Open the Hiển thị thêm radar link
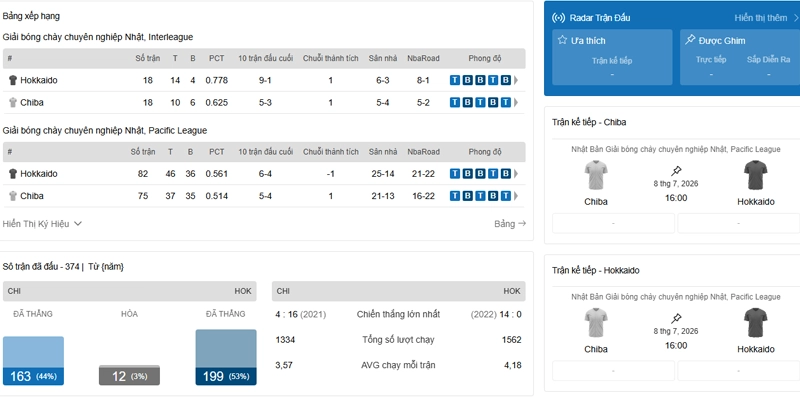This screenshot has width=800, height=400. [x=766, y=18]
